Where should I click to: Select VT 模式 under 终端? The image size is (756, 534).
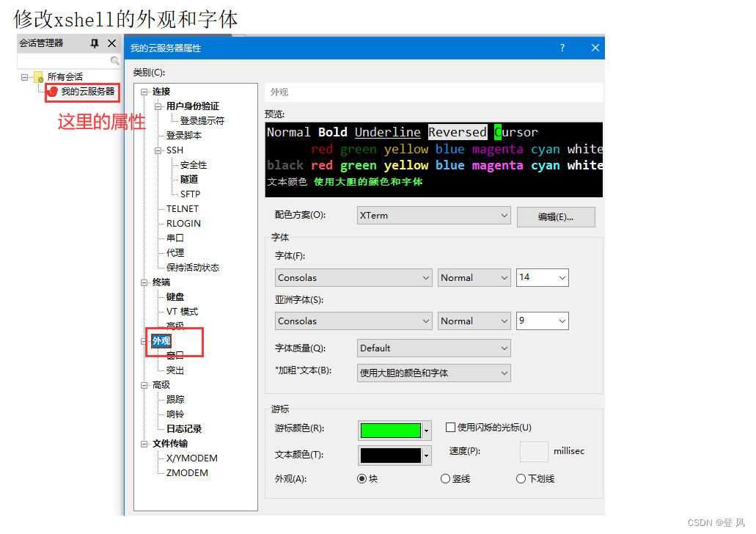pos(183,312)
